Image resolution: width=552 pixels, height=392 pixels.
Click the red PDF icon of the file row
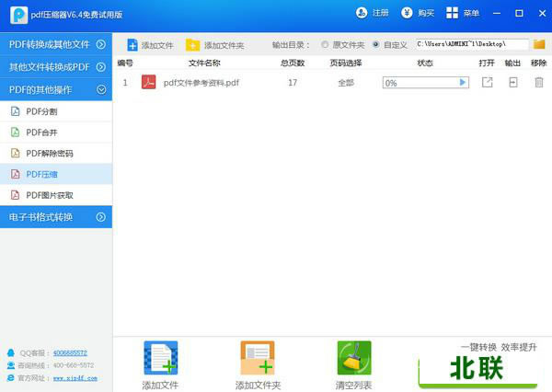pos(148,82)
